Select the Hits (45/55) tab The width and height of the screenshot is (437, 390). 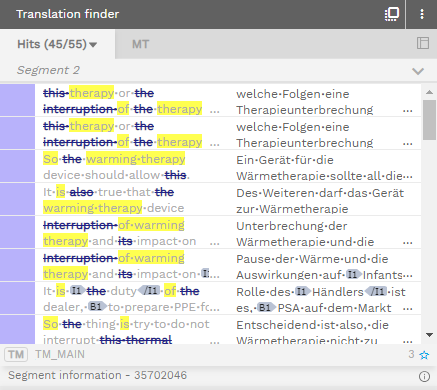tap(57, 44)
